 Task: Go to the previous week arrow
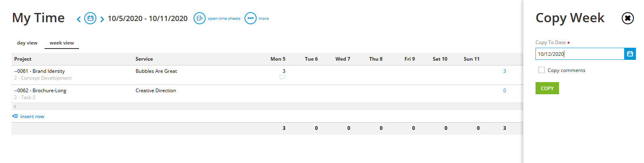79,19
